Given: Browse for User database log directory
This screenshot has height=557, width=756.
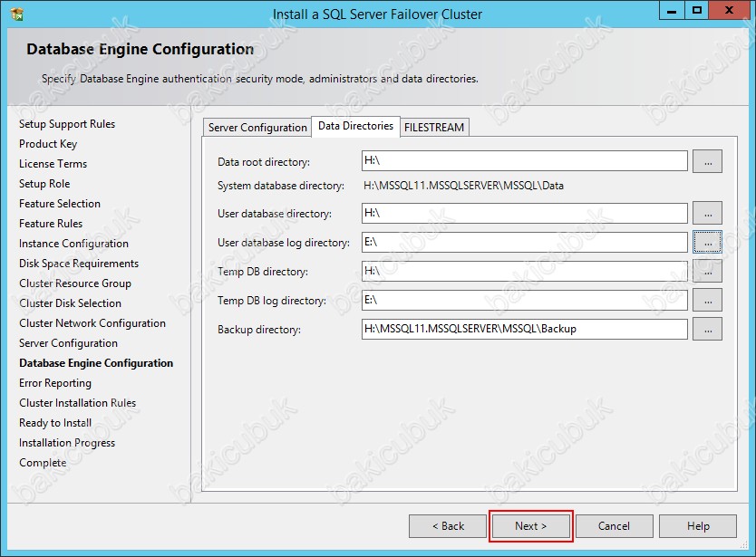Looking at the screenshot, I should 707,242.
